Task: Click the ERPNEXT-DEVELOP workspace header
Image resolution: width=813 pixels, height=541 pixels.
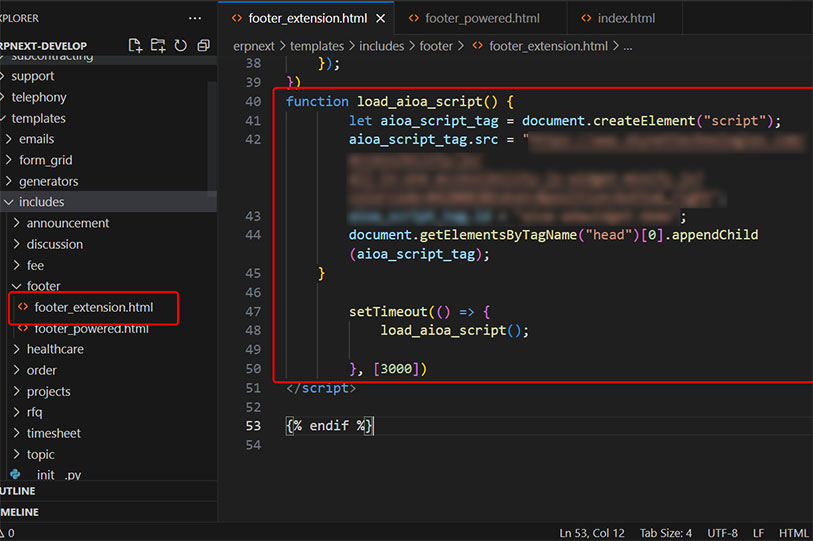Action: click(43, 46)
